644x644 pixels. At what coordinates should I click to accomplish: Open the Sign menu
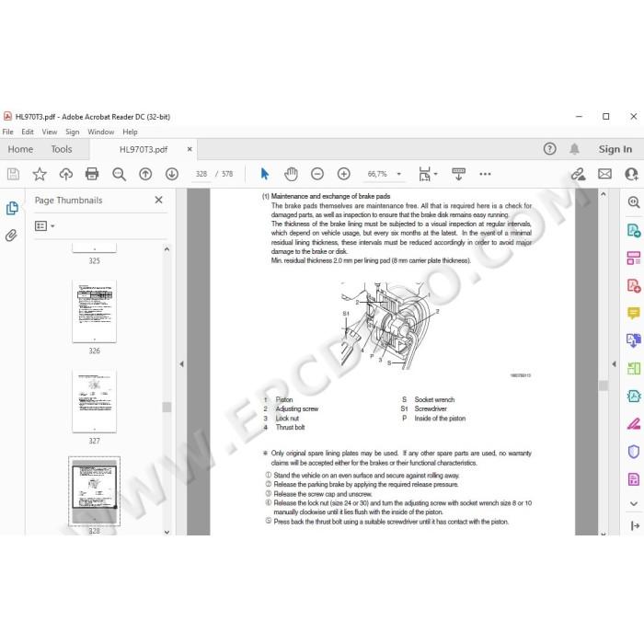(73, 132)
